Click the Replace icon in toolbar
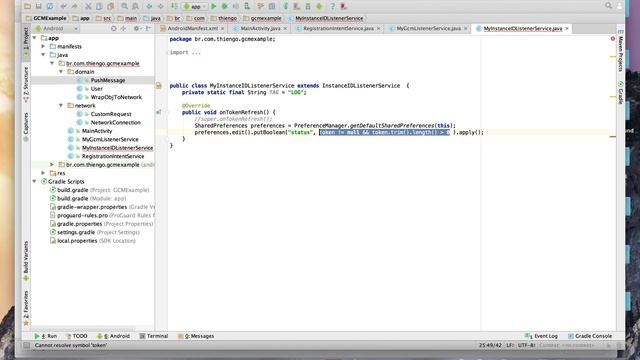 coord(136,6)
